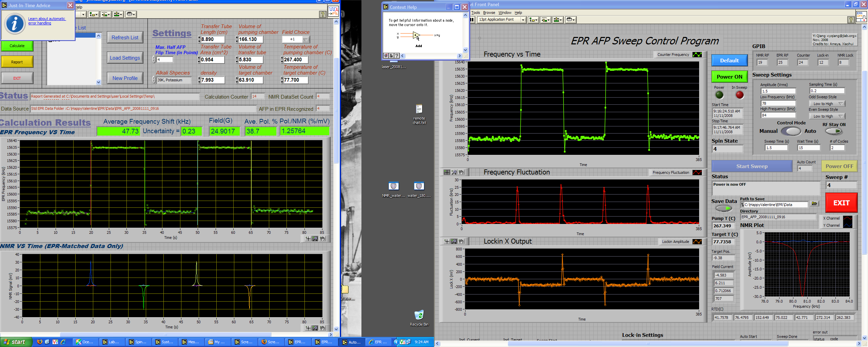The image size is (868, 347).
Task: Step Temperature of target chamber control
Action: [x=282, y=80]
